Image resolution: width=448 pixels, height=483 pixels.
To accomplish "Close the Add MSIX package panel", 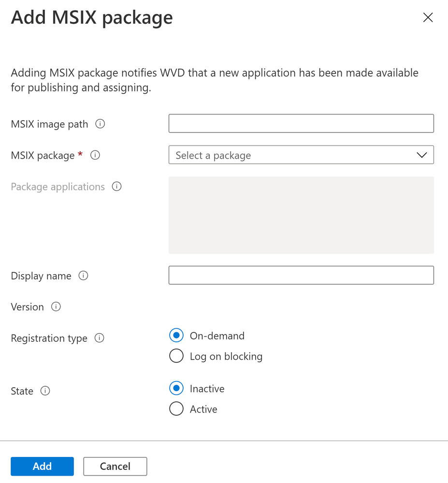I will 428,18.
